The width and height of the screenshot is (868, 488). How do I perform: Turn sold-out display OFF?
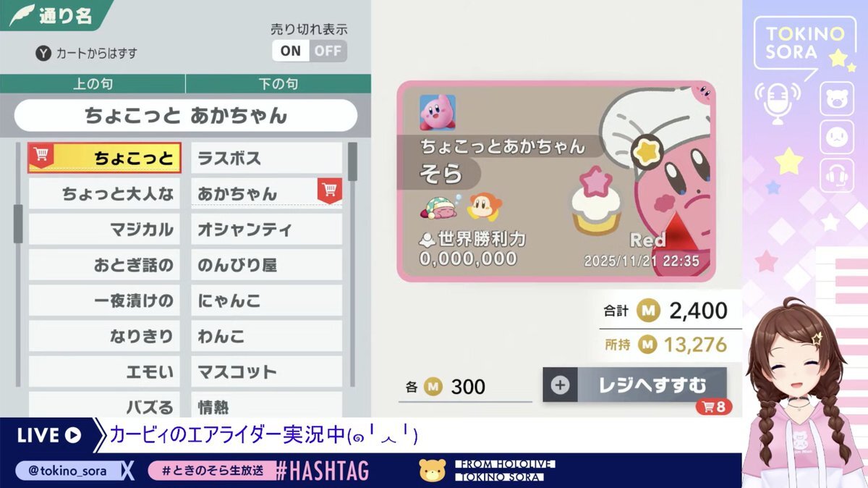click(x=328, y=51)
